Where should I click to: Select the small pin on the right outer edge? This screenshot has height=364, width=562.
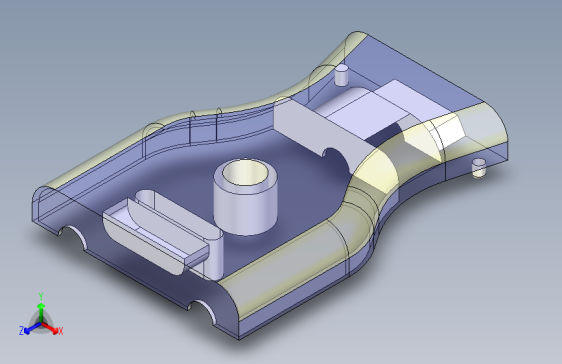[x=478, y=168]
